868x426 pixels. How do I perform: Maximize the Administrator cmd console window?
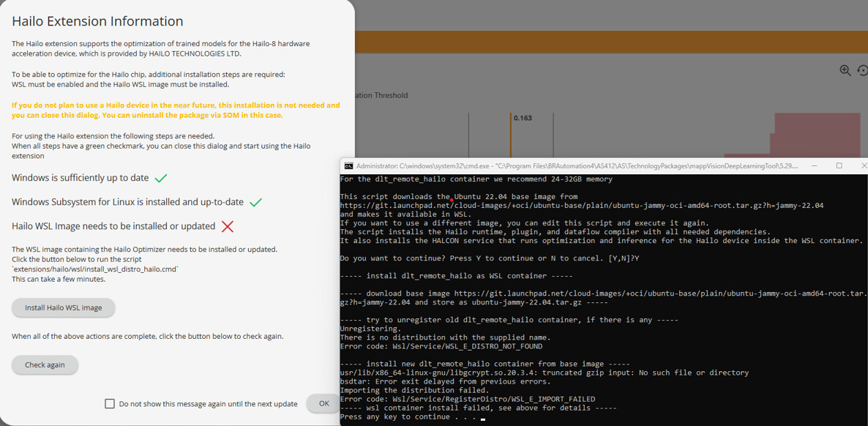pyautogui.click(x=839, y=165)
